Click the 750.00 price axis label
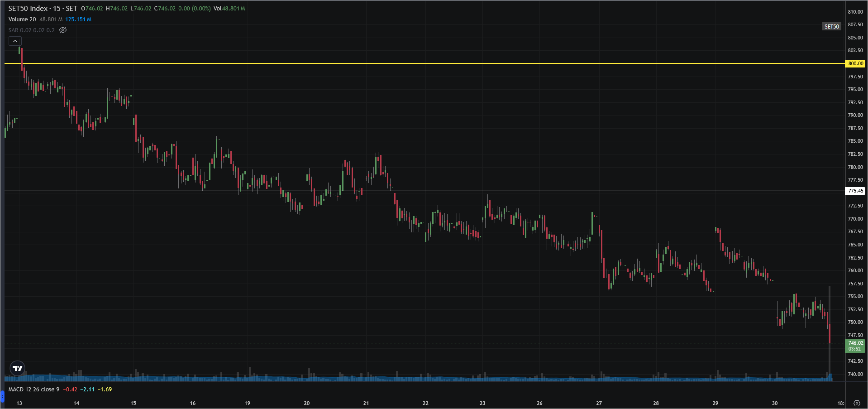868x409 pixels. [x=855, y=322]
